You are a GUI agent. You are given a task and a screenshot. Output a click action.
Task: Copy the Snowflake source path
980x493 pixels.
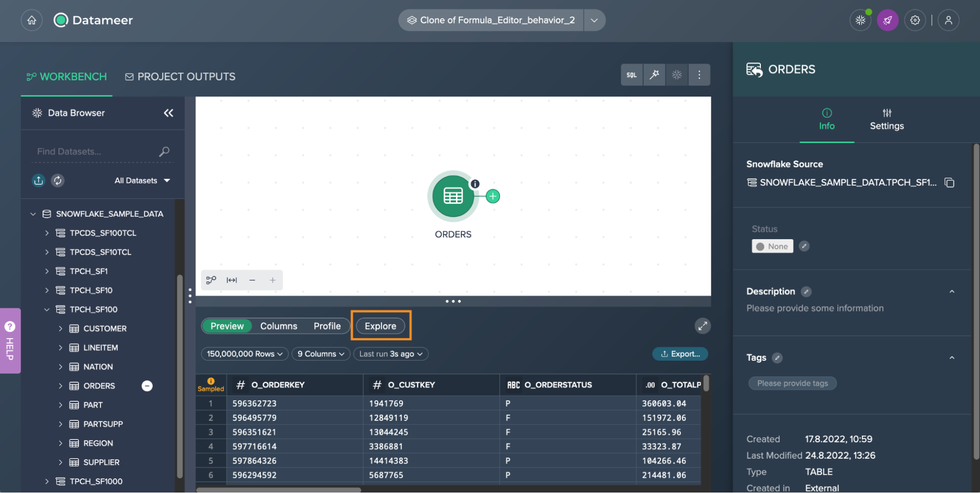(x=950, y=183)
